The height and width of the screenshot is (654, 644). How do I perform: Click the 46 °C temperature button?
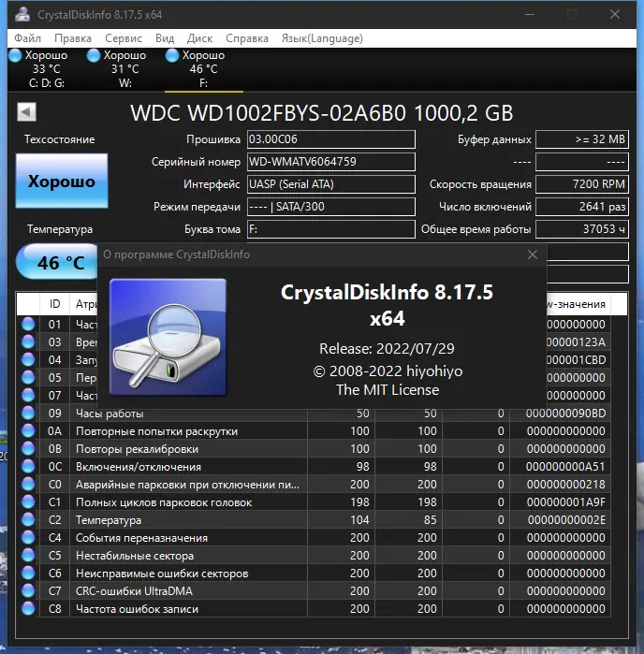58,262
